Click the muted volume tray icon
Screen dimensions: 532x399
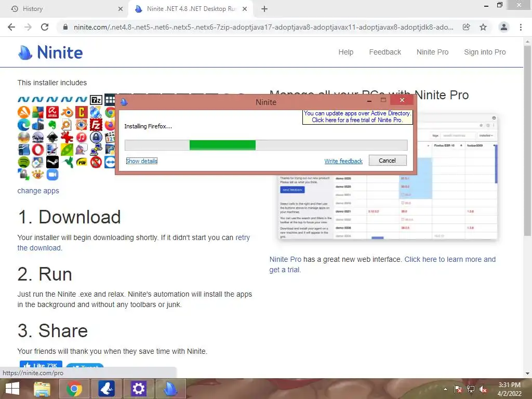[483, 390]
